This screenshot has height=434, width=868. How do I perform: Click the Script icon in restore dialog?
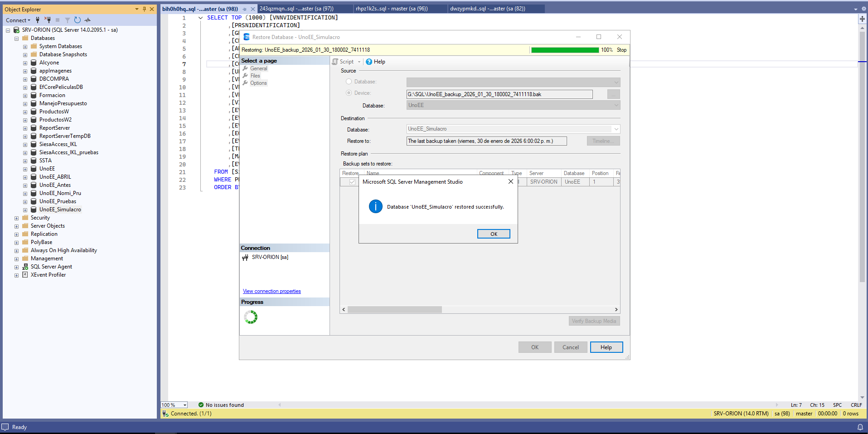coord(335,62)
